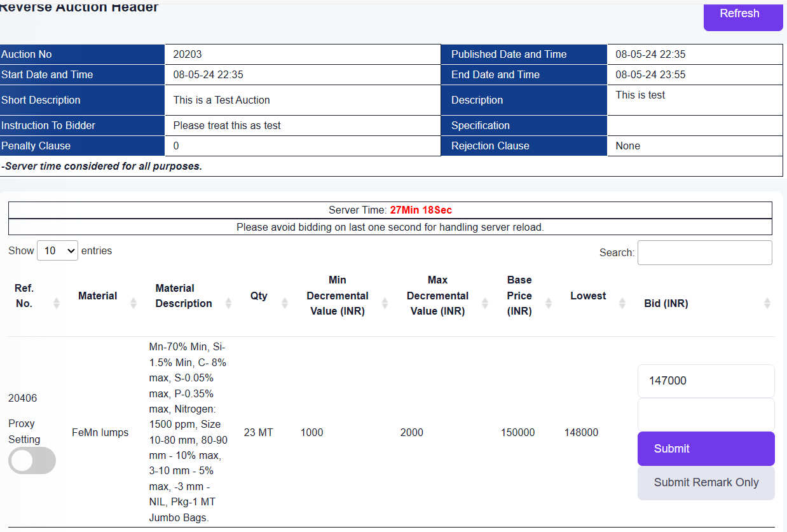The width and height of the screenshot is (787, 532).
Task: Sort by Material column arrows
Action: (133, 303)
